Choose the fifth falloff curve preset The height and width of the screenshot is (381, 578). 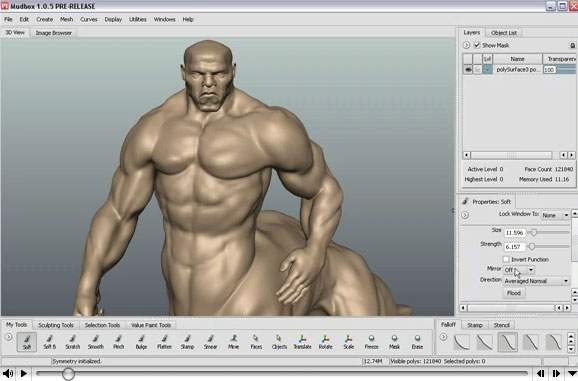[553, 342]
